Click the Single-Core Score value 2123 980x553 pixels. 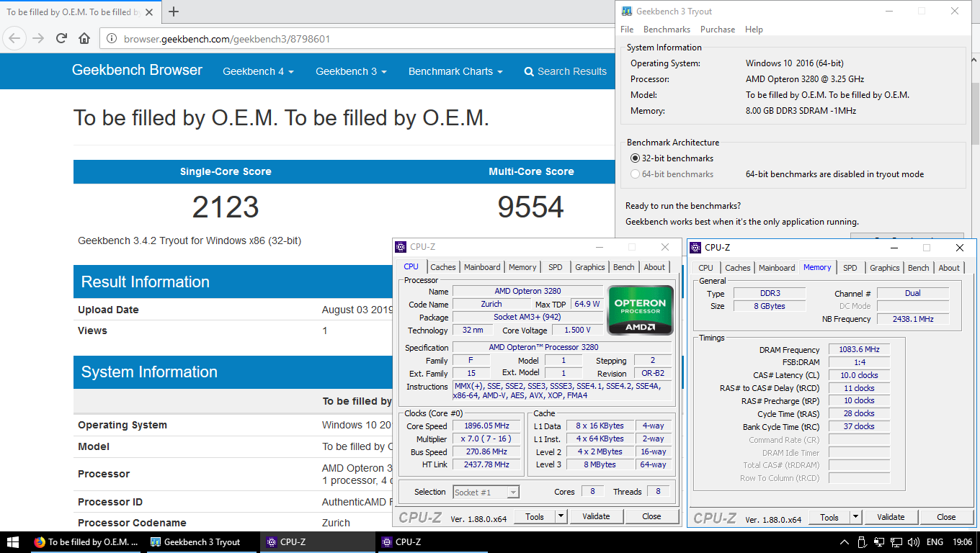(226, 207)
